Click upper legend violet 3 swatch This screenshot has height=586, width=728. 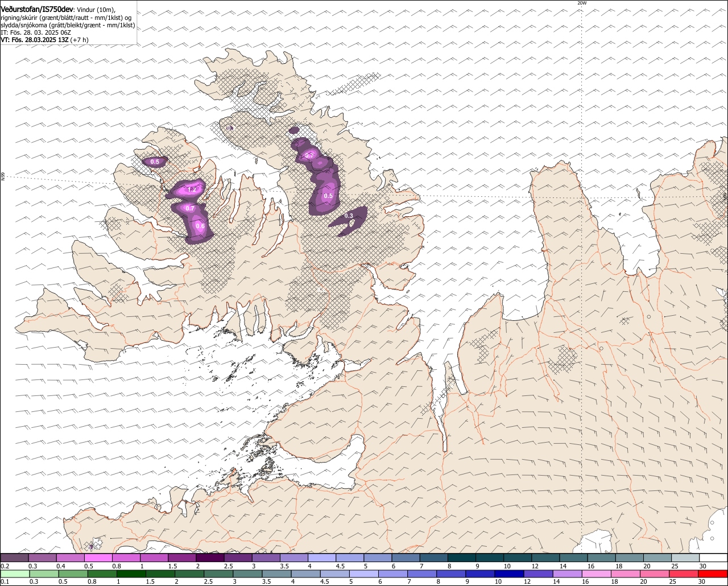coord(267,558)
